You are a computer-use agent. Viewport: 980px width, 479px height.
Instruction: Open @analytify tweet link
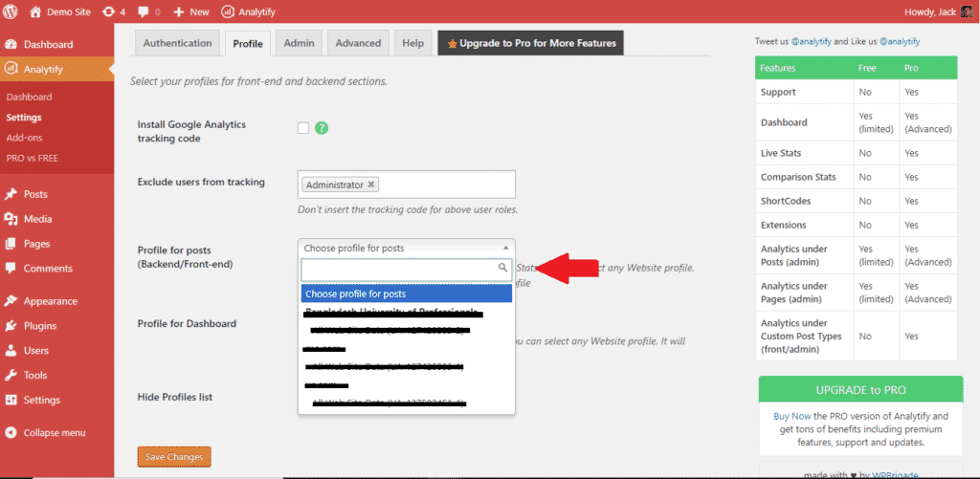[812, 41]
